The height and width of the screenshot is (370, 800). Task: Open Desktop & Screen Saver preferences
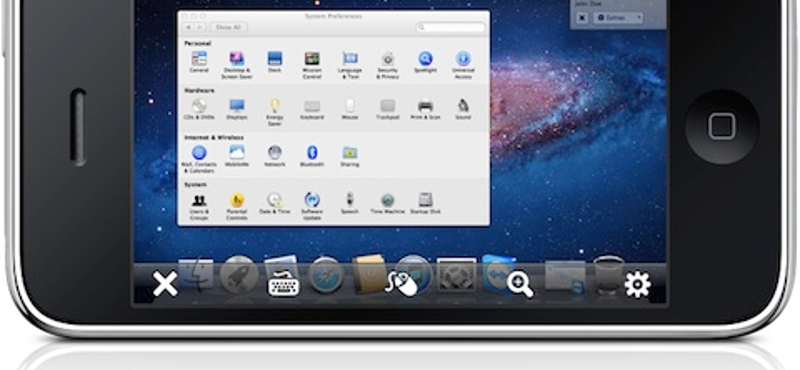(237, 65)
